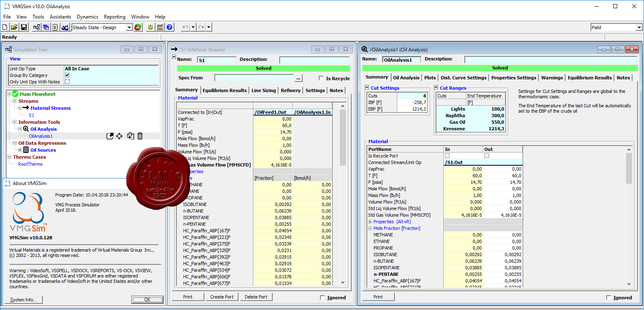Image resolution: width=644 pixels, height=310 pixels.
Task: Click the yellow bug debug icon
Action: (151, 27)
